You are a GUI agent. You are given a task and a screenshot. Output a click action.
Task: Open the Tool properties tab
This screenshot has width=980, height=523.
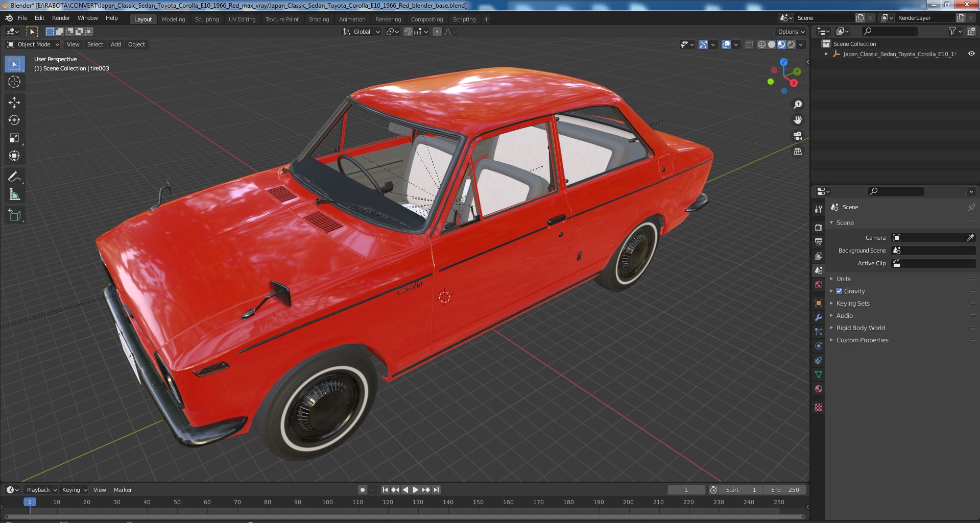pyautogui.click(x=819, y=209)
